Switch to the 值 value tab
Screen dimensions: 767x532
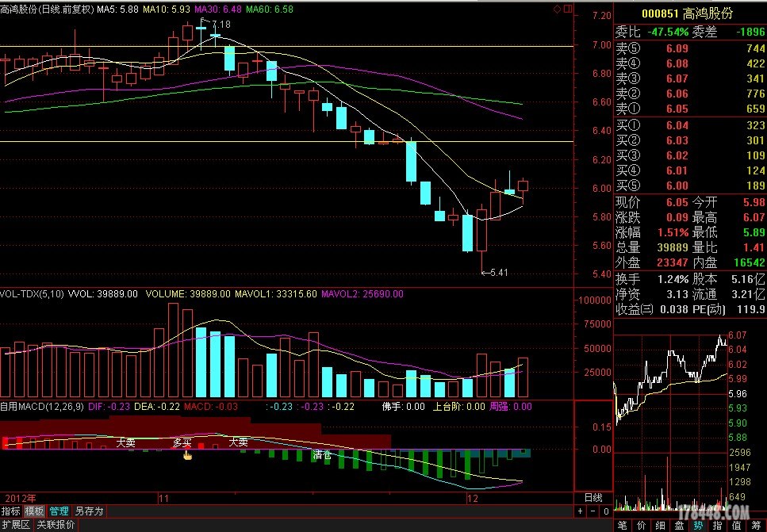click(737, 526)
